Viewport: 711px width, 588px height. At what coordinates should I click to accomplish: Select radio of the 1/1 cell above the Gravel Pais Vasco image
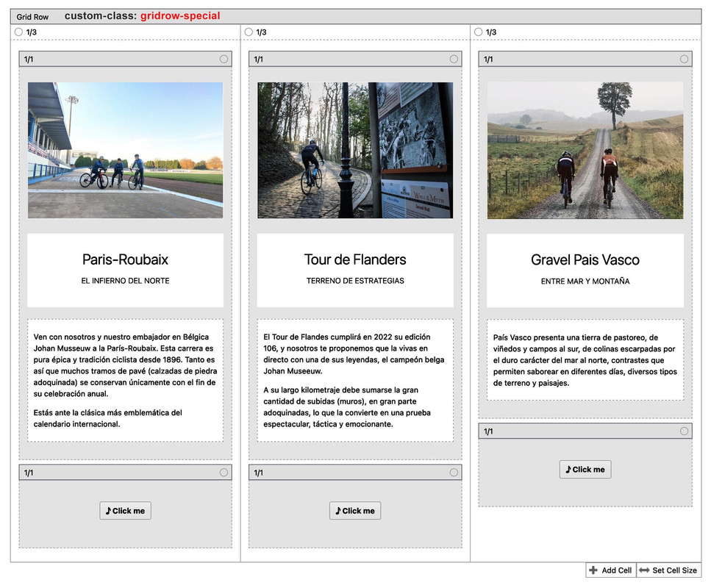685,59
